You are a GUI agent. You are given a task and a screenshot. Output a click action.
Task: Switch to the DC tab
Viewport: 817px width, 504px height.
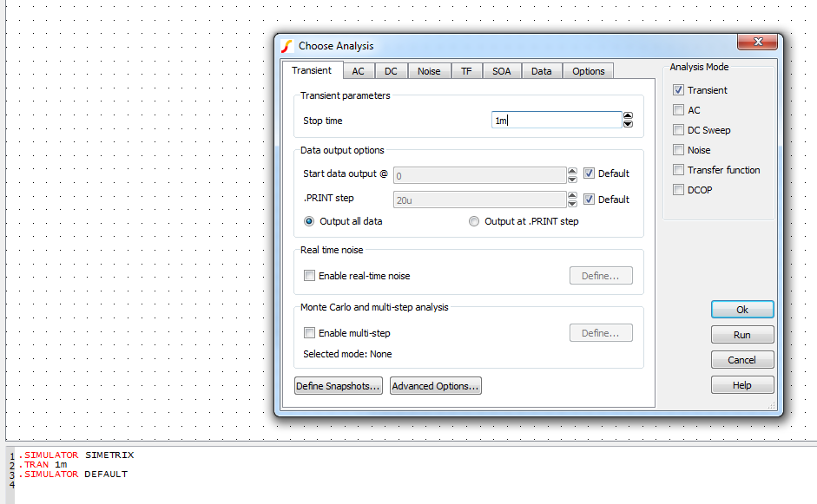[x=391, y=70]
